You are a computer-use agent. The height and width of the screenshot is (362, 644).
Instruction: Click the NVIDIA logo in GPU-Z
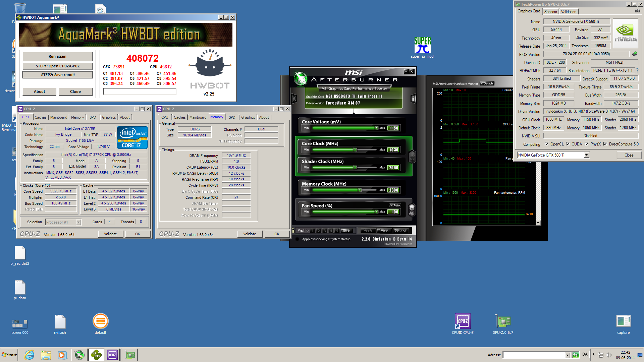(x=626, y=33)
